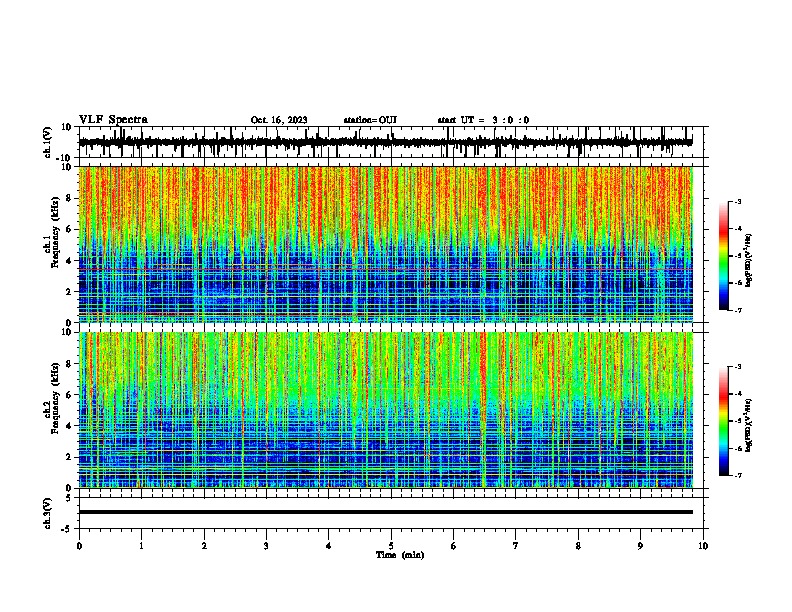Click the ch.1 spectrogram color scale bar
The width and height of the screenshot is (792, 612).
pyautogui.click(x=724, y=256)
